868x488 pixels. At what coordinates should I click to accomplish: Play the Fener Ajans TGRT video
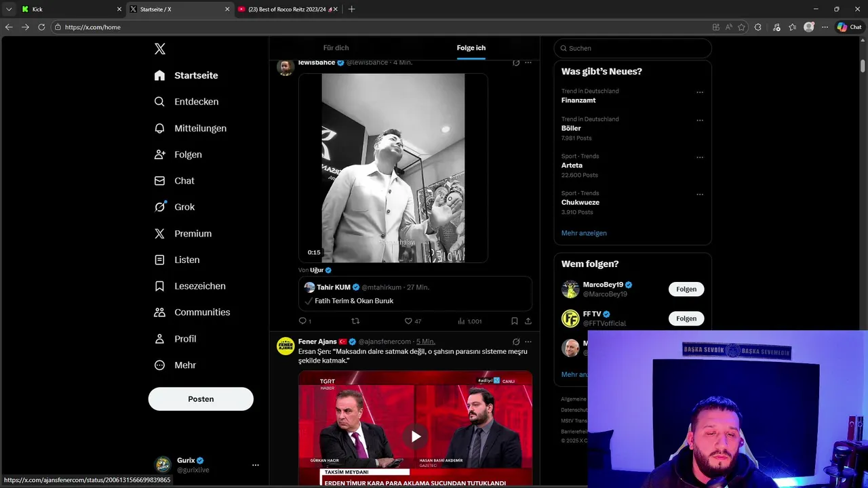[x=416, y=436]
